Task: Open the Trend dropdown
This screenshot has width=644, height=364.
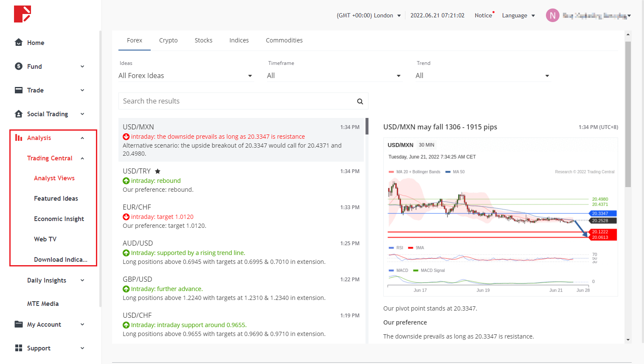Action: [x=483, y=76]
